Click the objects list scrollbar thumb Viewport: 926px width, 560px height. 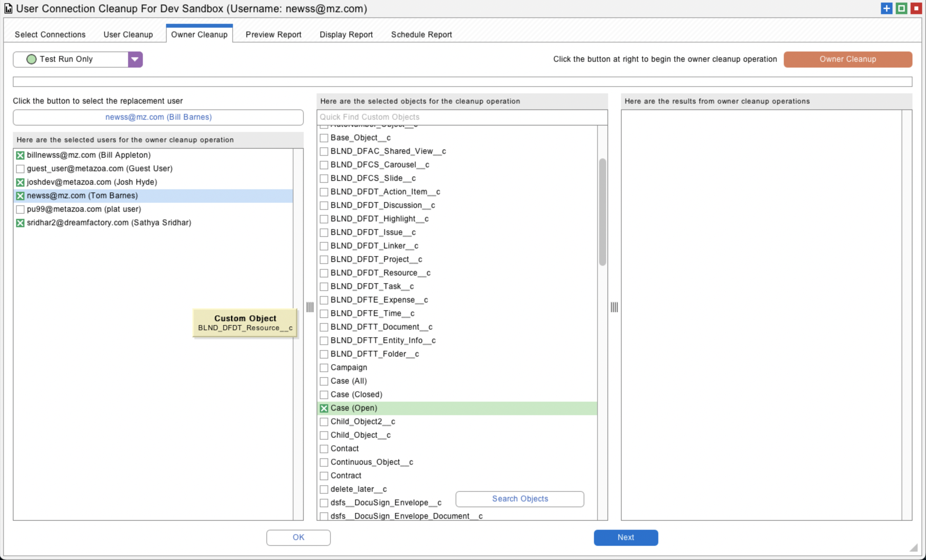coord(602,212)
